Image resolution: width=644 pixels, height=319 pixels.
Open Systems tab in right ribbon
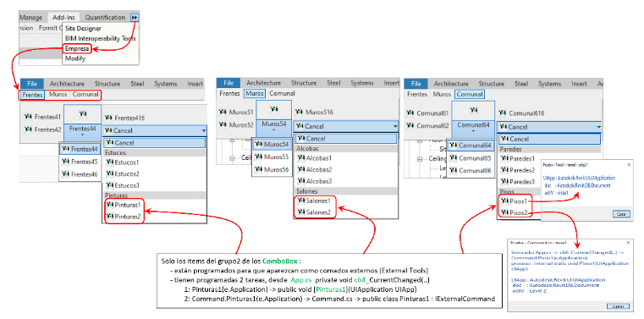[549, 83]
